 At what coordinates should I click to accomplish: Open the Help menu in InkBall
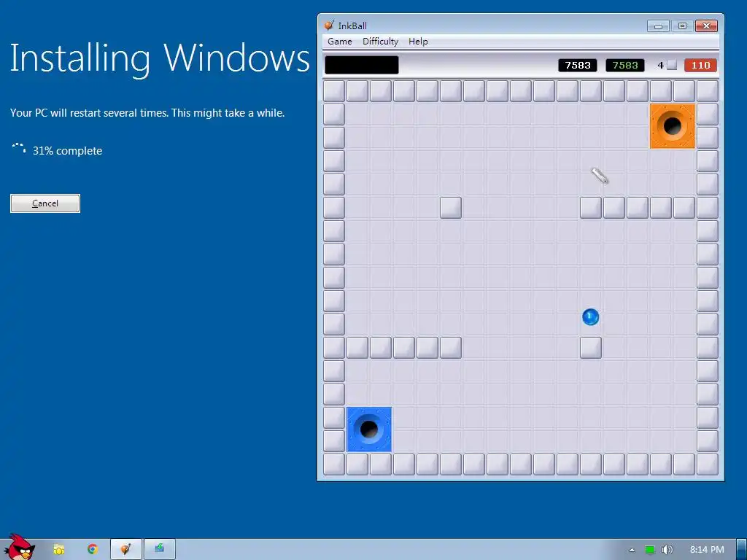tap(418, 42)
